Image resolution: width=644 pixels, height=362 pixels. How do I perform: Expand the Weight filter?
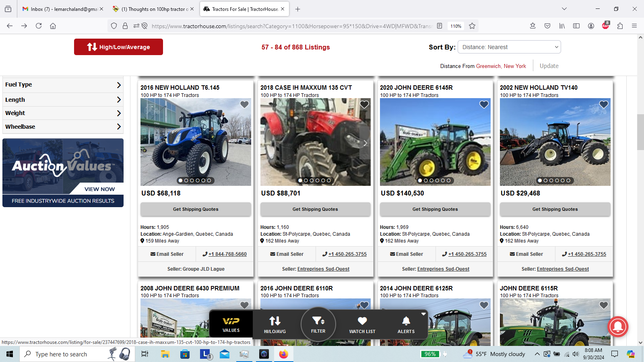click(x=63, y=113)
